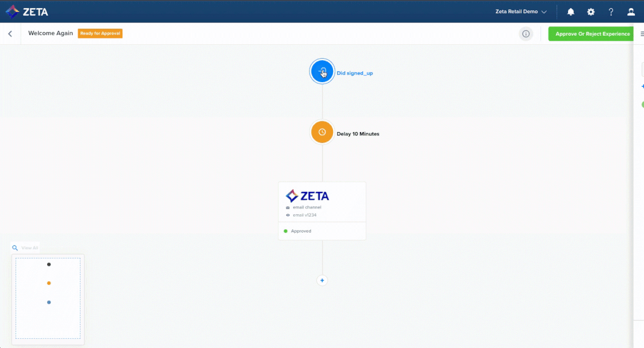Open the notifications bell
Viewport: 644px width, 348px height.
[570, 11]
